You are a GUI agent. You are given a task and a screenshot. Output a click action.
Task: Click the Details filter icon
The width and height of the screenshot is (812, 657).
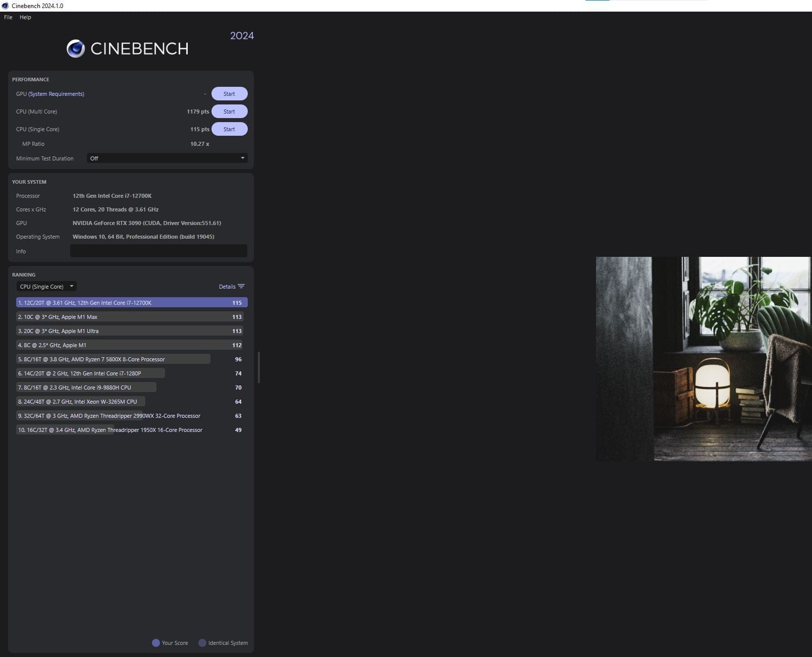[241, 286]
